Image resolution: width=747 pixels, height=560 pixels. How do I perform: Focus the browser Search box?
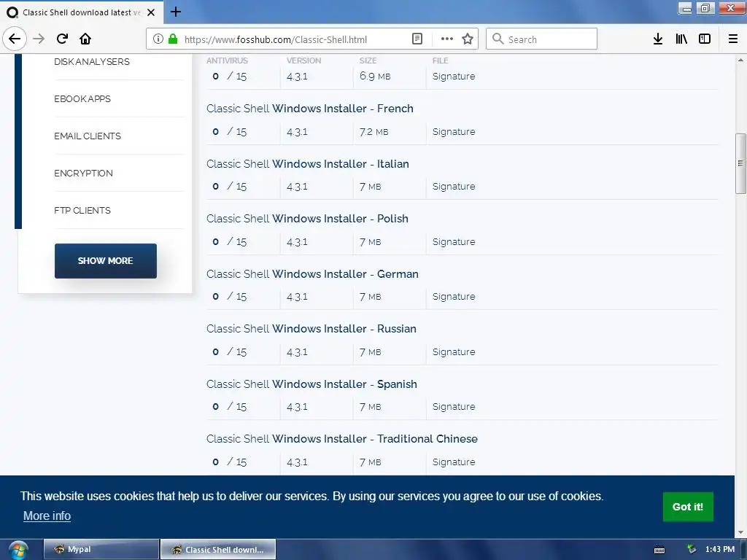point(542,39)
